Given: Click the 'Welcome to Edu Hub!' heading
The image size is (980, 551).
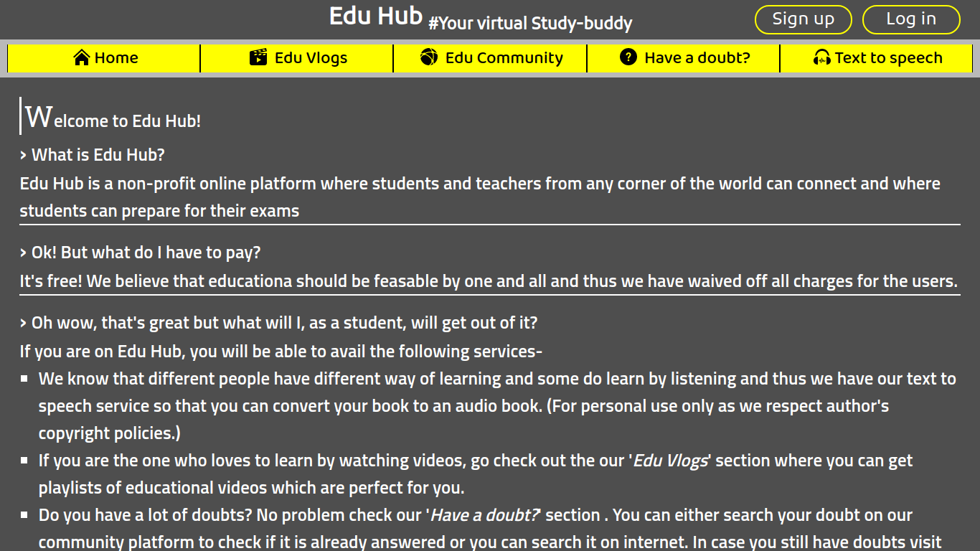Looking at the screenshot, I should pos(113,118).
